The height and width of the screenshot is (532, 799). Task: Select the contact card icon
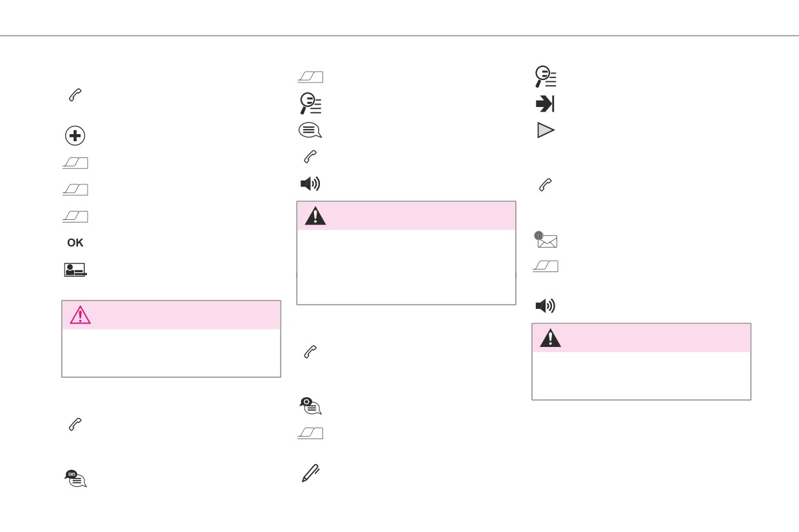pos(75,270)
